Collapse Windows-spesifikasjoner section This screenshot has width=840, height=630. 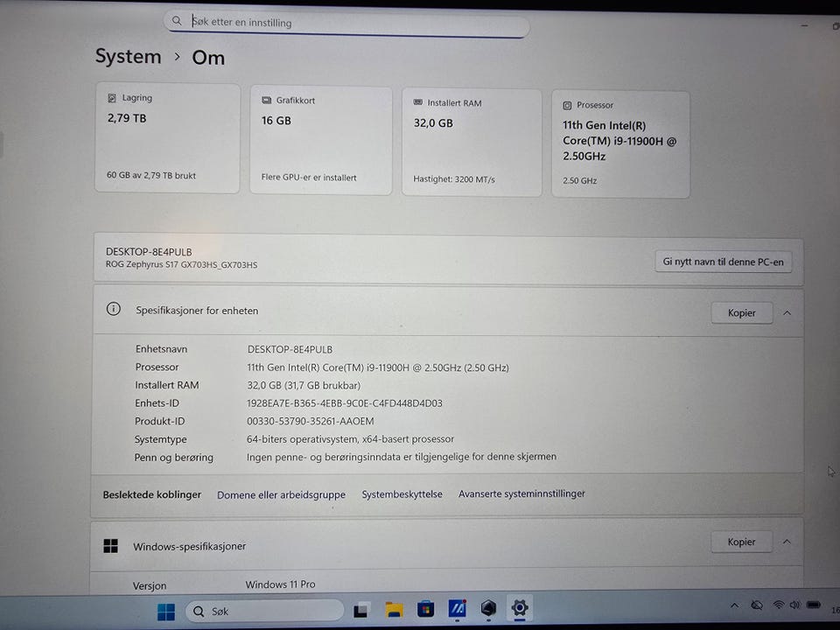[x=787, y=542]
